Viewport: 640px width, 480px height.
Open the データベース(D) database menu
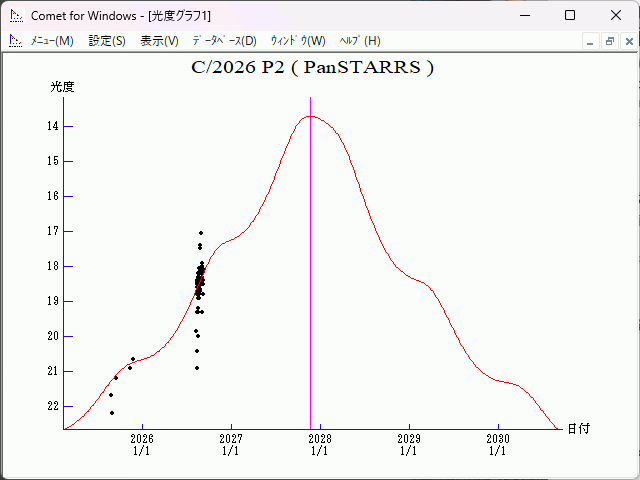[x=224, y=41]
